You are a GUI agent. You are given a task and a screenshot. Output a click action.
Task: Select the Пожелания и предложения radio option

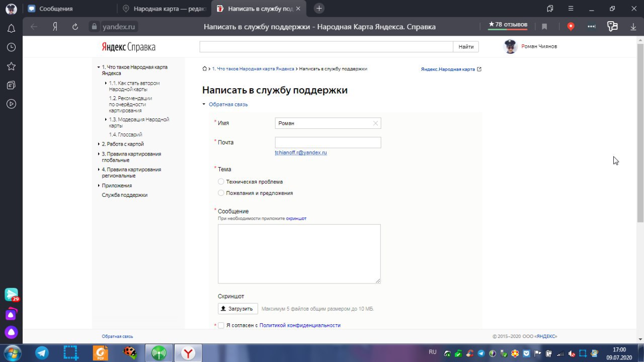pyautogui.click(x=221, y=193)
